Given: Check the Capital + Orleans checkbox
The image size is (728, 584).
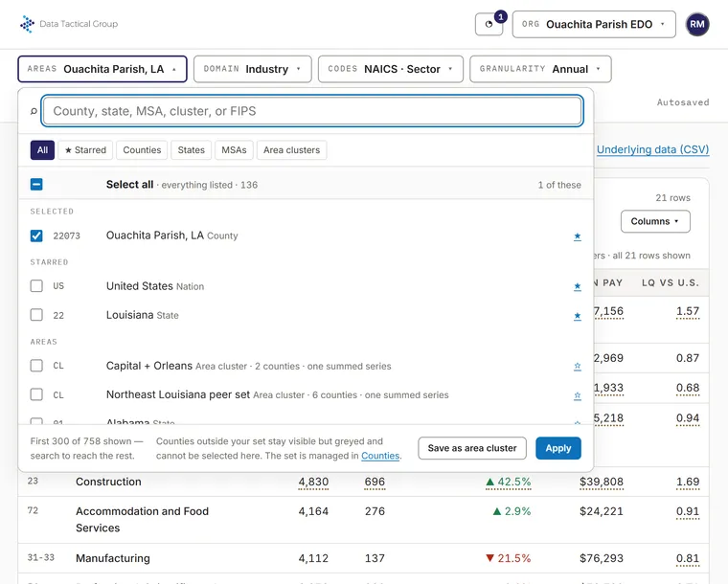Looking at the screenshot, I should click(36, 366).
